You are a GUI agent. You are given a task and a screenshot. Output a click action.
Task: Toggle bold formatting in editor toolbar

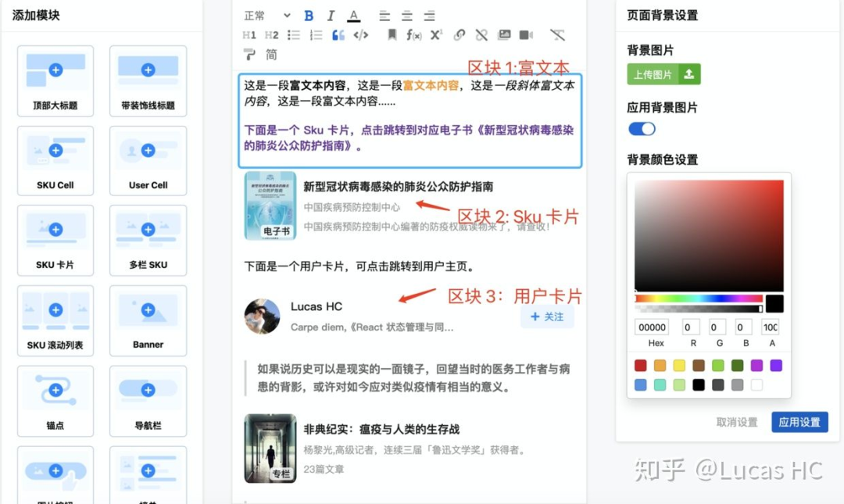coord(309,16)
